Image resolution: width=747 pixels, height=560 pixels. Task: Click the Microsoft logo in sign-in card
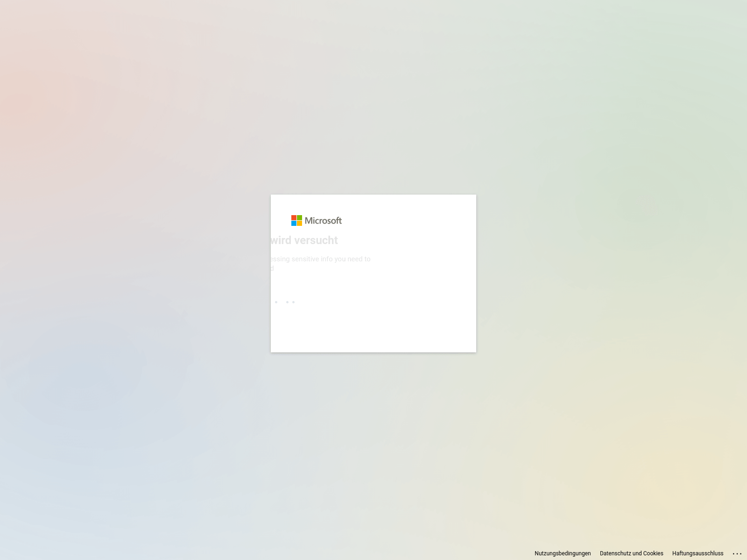pos(317,220)
